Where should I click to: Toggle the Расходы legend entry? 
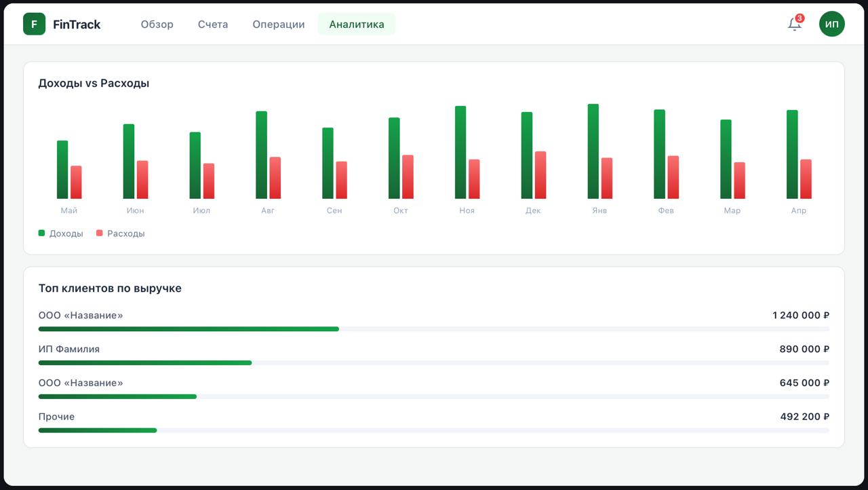coord(121,233)
